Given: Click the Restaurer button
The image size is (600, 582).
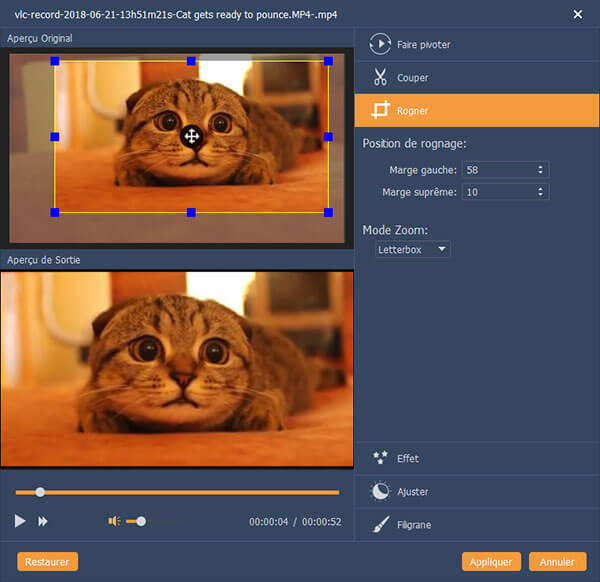Looking at the screenshot, I should [47, 562].
